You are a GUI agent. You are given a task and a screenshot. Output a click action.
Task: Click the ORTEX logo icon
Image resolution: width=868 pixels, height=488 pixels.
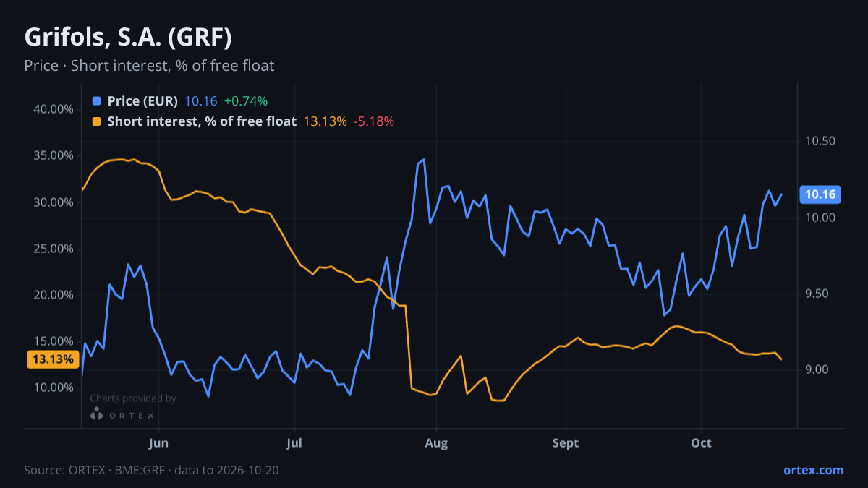tap(97, 414)
